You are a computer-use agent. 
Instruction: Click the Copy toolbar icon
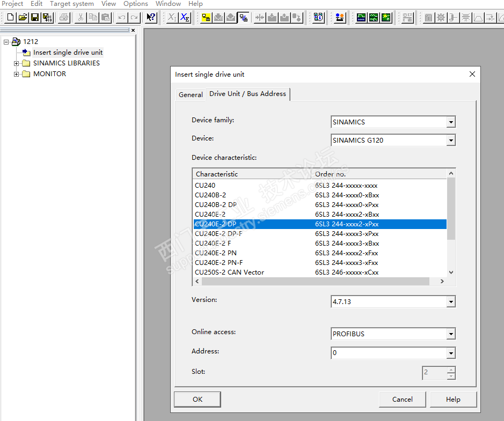[x=93, y=17]
